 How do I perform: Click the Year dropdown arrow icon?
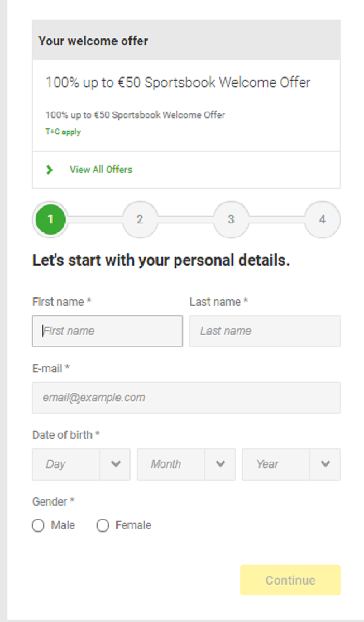pyautogui.click(x=326, y=464)
